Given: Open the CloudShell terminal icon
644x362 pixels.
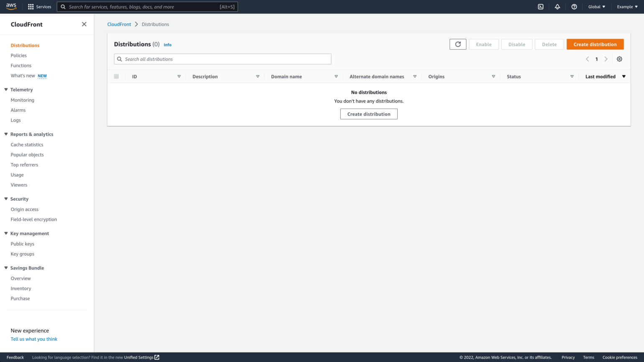Looking at the screenshot, I should point(541,7).
